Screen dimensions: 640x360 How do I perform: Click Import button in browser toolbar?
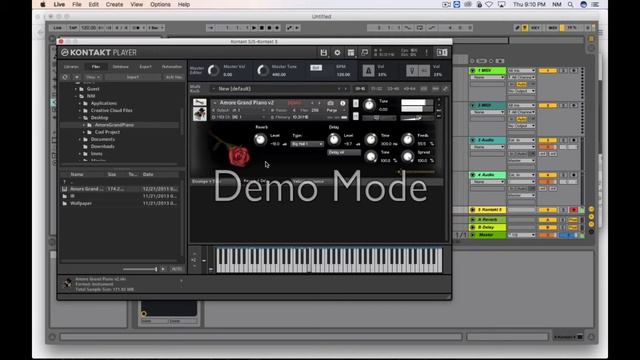click(133, 77)
